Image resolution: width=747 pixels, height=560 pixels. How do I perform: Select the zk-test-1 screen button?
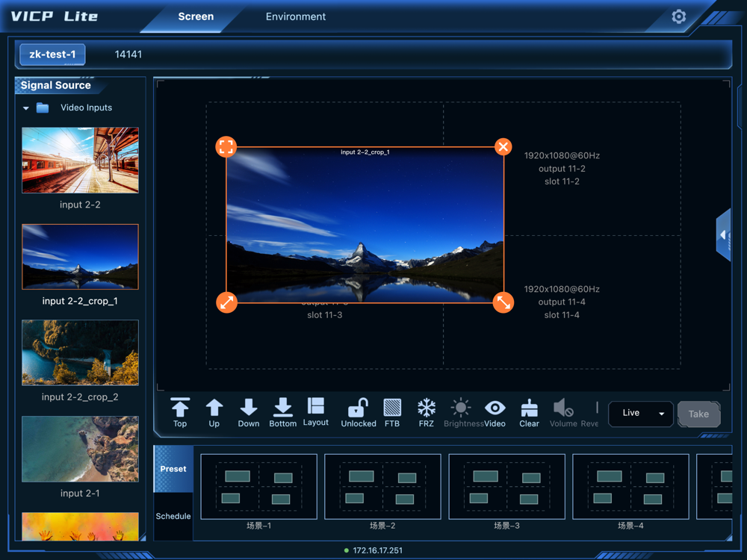[x=52, y=55]
